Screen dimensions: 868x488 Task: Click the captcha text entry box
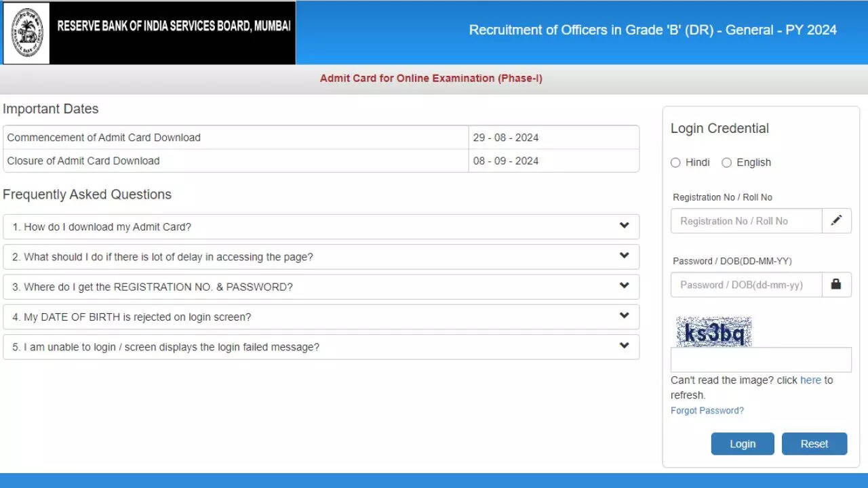[x=760, y=360]
